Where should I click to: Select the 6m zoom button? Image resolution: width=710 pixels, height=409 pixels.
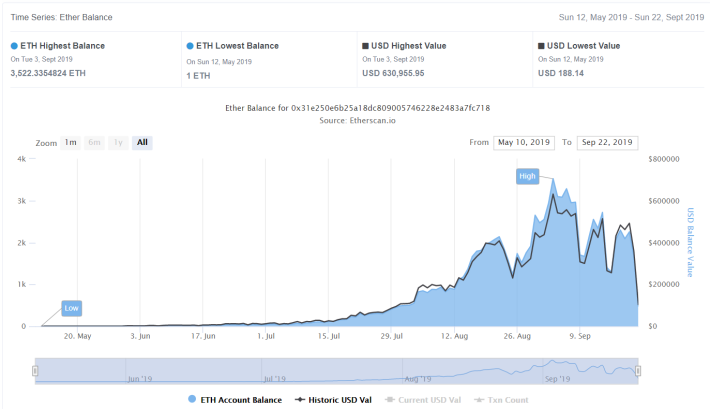94,143
